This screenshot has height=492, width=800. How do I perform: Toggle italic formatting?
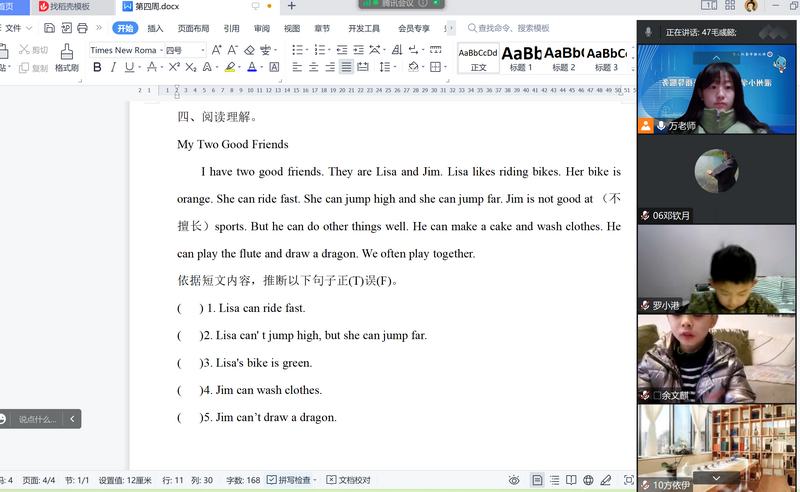[x=113, y=67]
